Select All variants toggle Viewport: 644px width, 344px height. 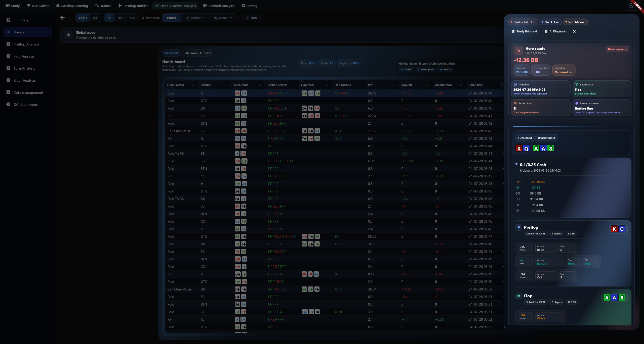click(109, 18)
